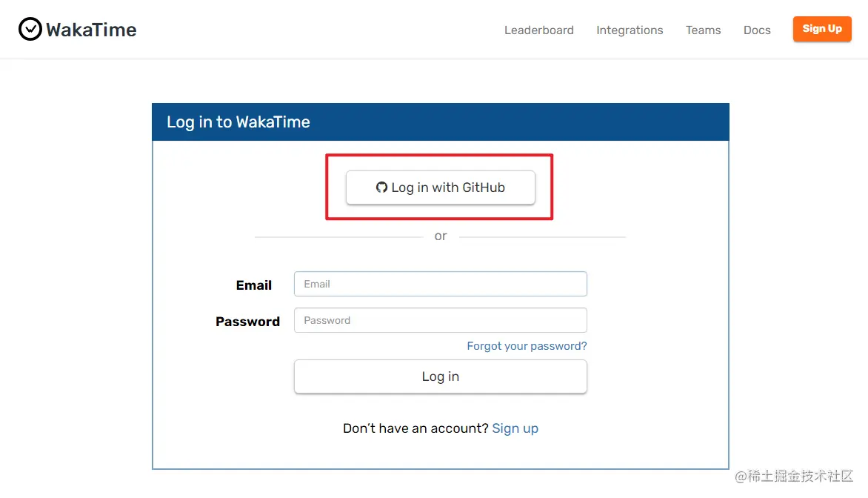868x498 pixels.
Task: Click the 'Forgot your password?' link
Action: 527,346
